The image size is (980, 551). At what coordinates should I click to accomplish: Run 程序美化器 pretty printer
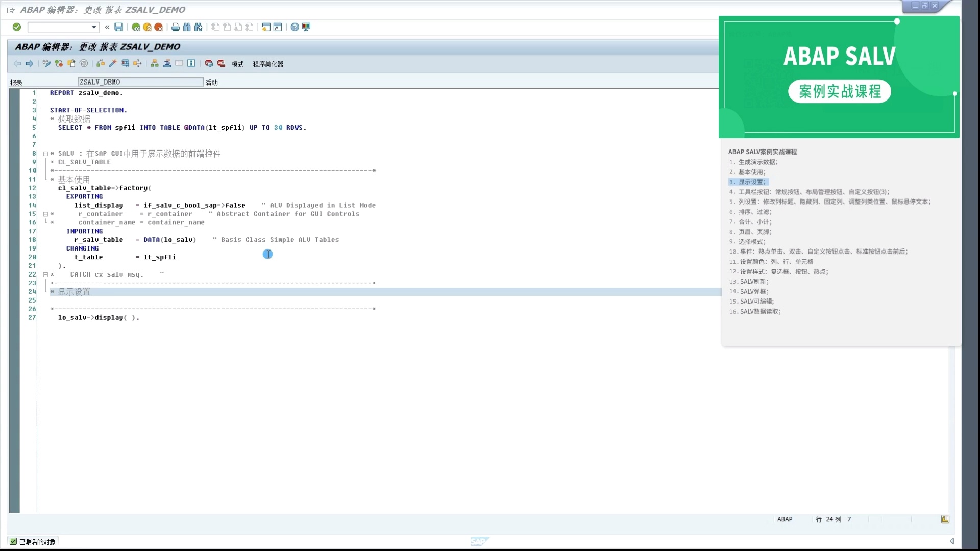pyautogui.click(x=268, y=64)
